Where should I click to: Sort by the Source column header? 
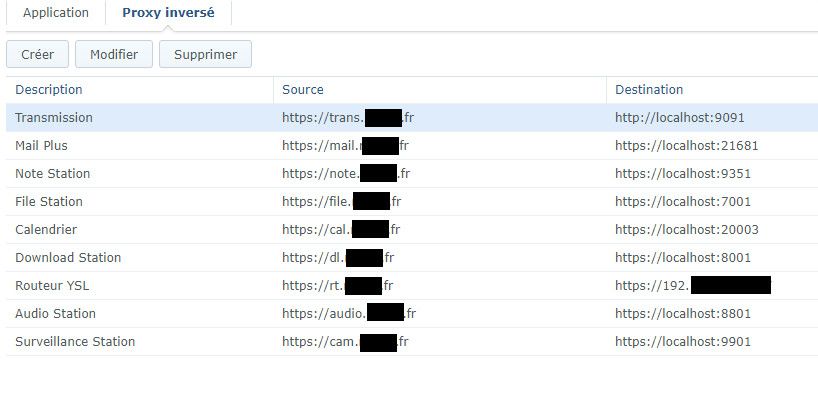pyautogui.click(x=440, y=90)
